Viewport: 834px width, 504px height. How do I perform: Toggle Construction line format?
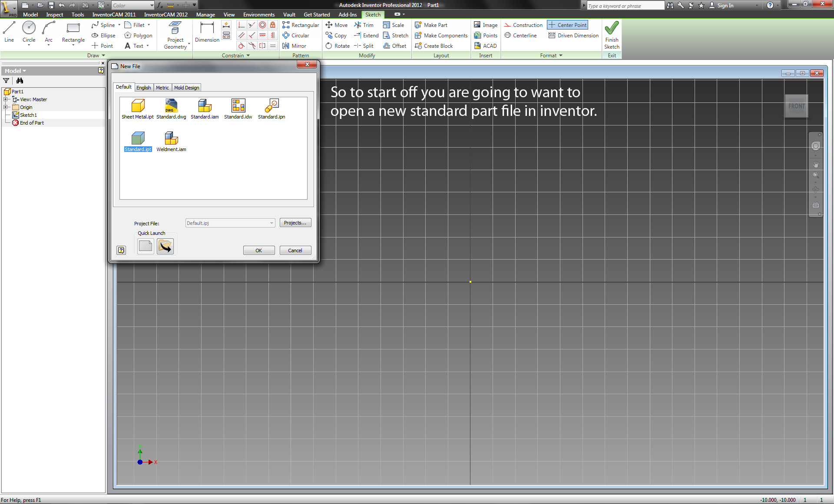click(x=523, y=25)
